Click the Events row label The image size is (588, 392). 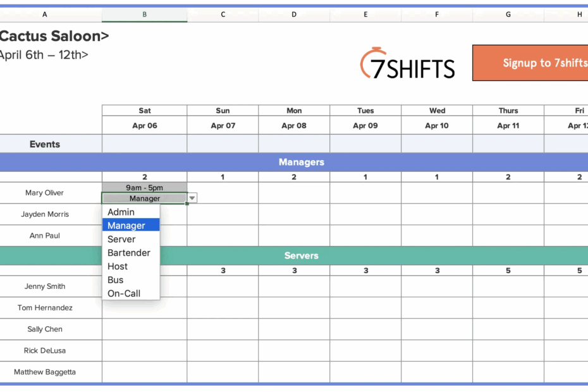[x=44, y=144]
